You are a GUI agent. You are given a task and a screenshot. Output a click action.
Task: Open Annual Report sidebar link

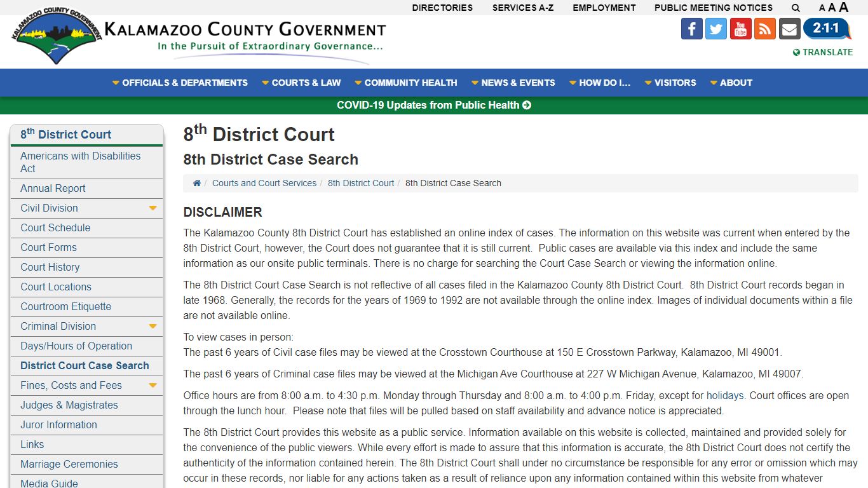[x=53, y=189]
